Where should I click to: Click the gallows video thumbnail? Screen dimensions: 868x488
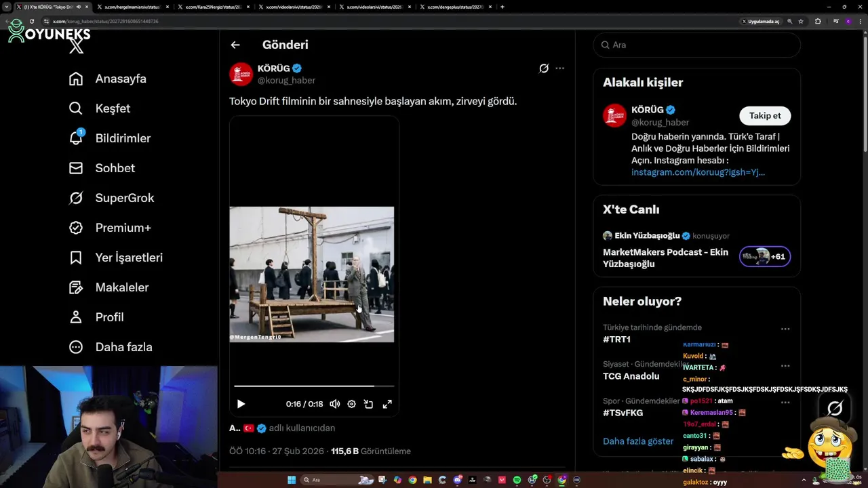(x=312, y=274)
